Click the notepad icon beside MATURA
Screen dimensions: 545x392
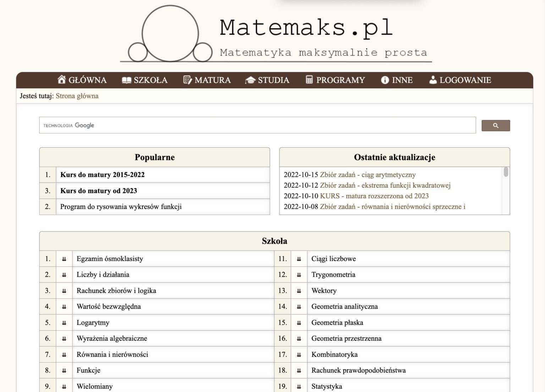point(187,80)
